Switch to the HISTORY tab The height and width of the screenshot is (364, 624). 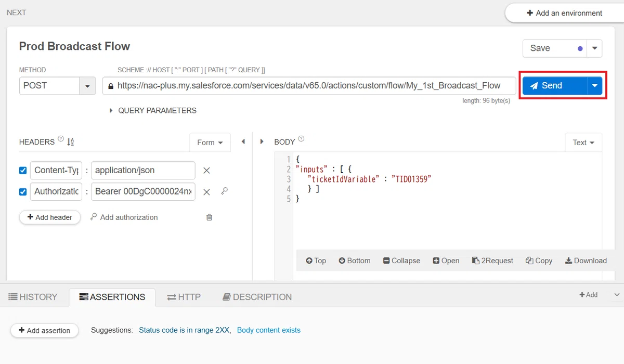[33, 297]
